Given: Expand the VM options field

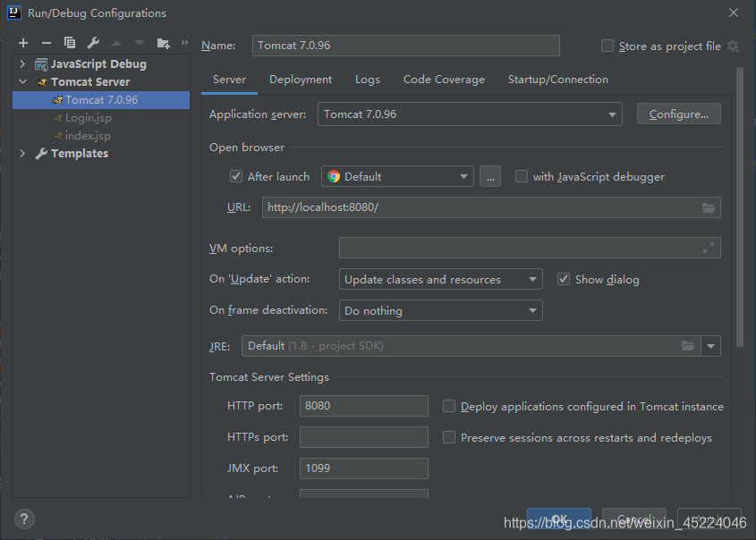Looking at the screenshot, I should pos(709,248).
